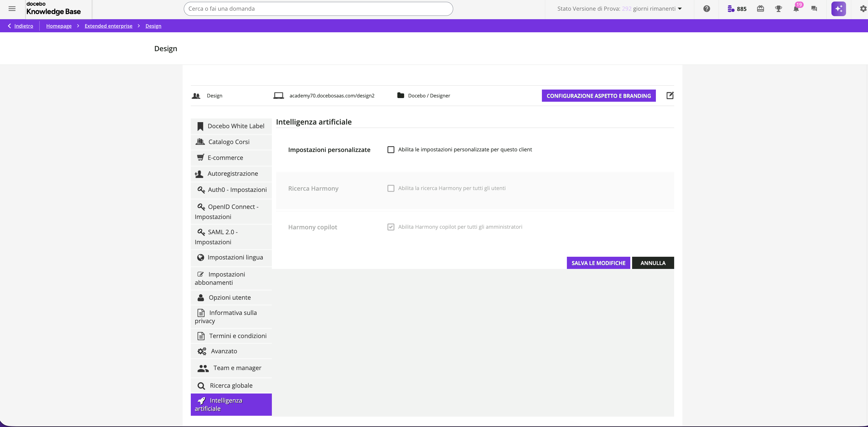This screenshot has width=868, height=427.
Task: Open the trophy leaderboard icon
Action: point(778,9)
